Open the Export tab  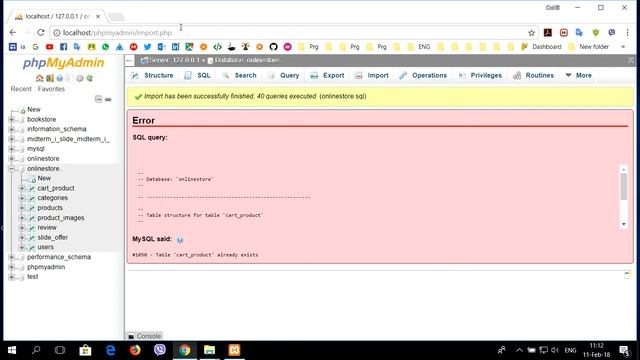point(327,76)
